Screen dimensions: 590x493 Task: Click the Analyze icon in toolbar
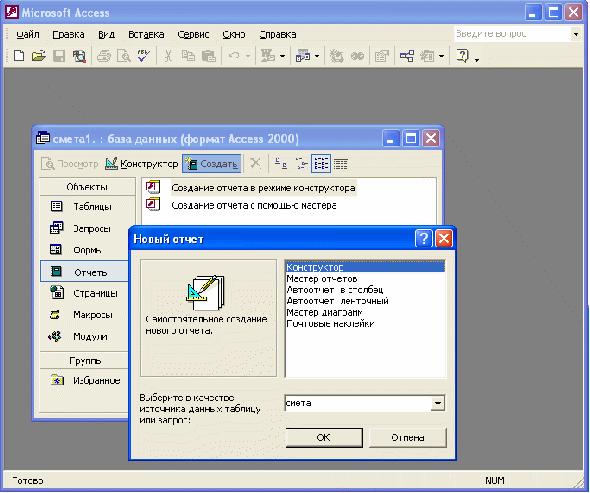[303, 56]
